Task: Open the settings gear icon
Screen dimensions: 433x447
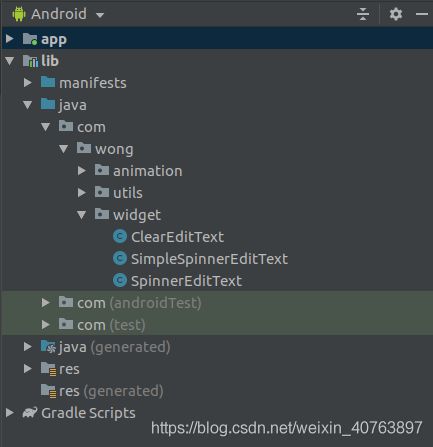Action: coord(396,14)
